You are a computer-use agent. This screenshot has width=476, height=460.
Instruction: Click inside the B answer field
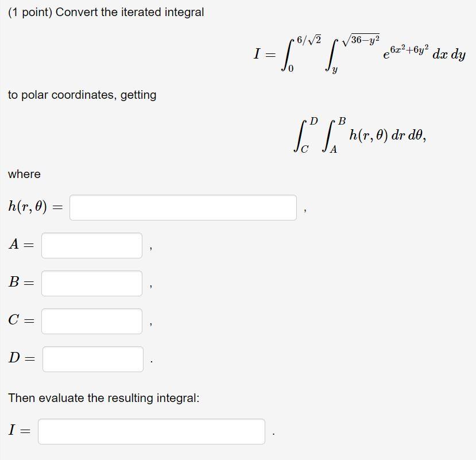[x=92, y=283]
